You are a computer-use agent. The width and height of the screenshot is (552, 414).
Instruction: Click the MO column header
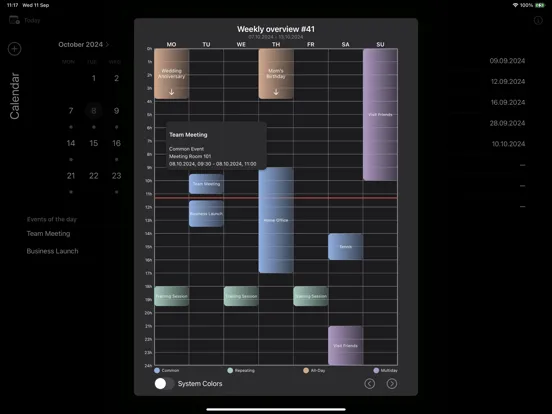coord(171,44)
